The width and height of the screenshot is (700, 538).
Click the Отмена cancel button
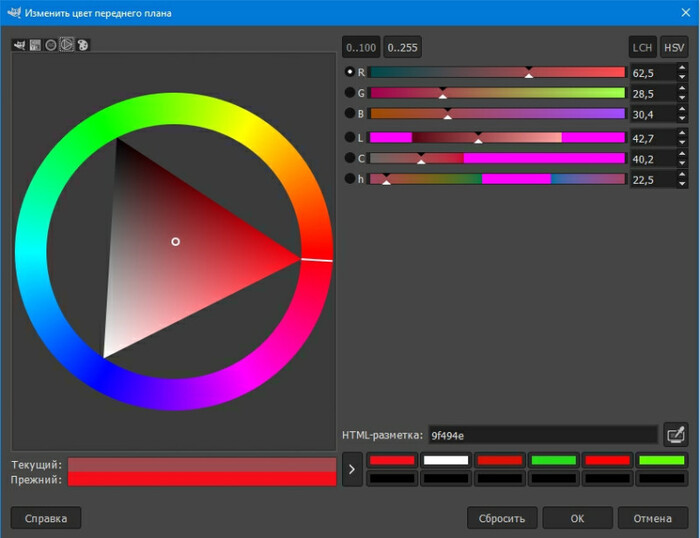coord(653,518)
